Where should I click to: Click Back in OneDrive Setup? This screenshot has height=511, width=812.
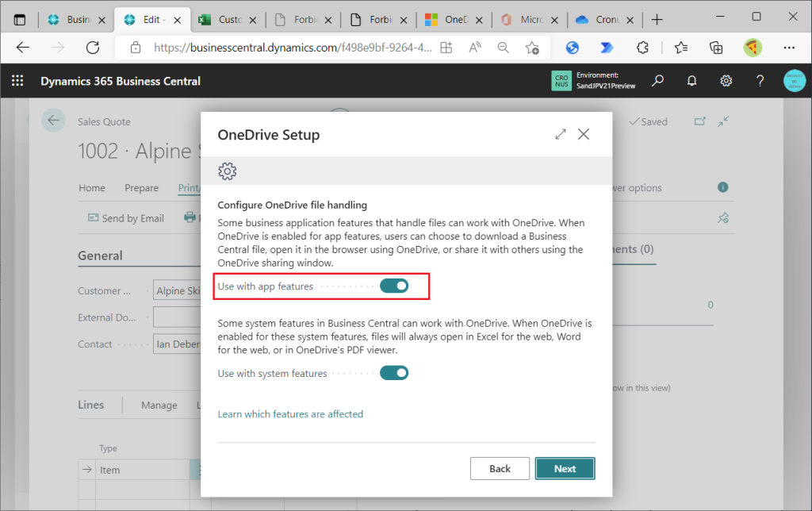coord(500,468)
